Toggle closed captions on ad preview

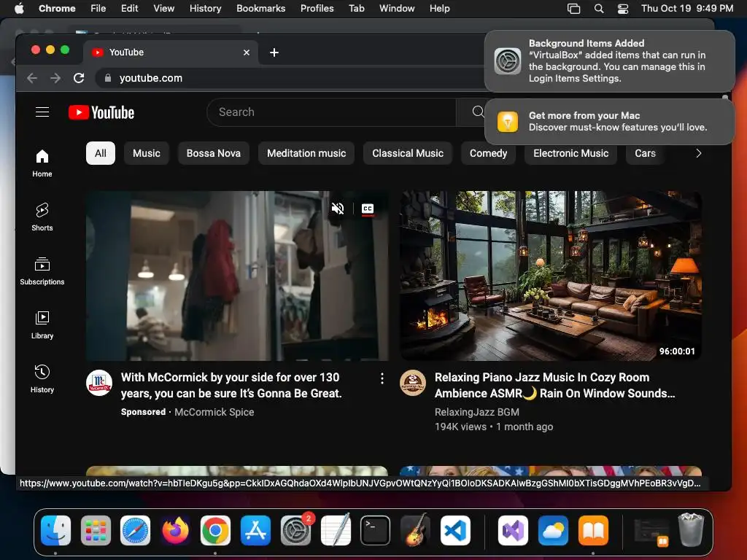pyautogui.click(x=368, y=209)
